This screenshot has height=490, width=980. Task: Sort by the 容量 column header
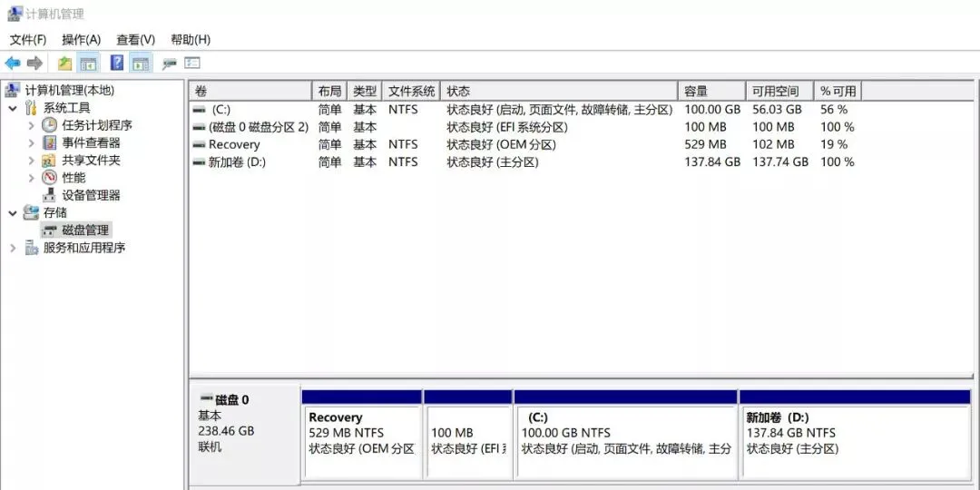(712, 92)
